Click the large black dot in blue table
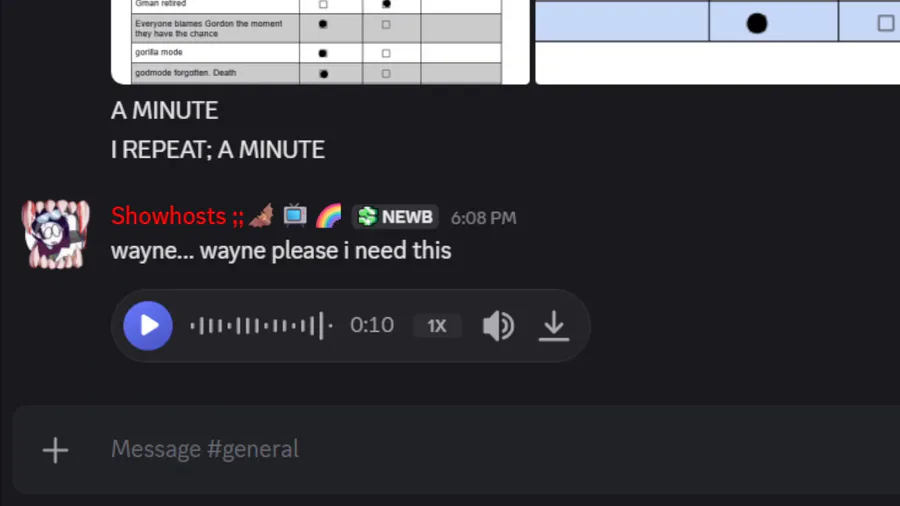This screenshot has width=900, height=506. click(x=757, y=23)
